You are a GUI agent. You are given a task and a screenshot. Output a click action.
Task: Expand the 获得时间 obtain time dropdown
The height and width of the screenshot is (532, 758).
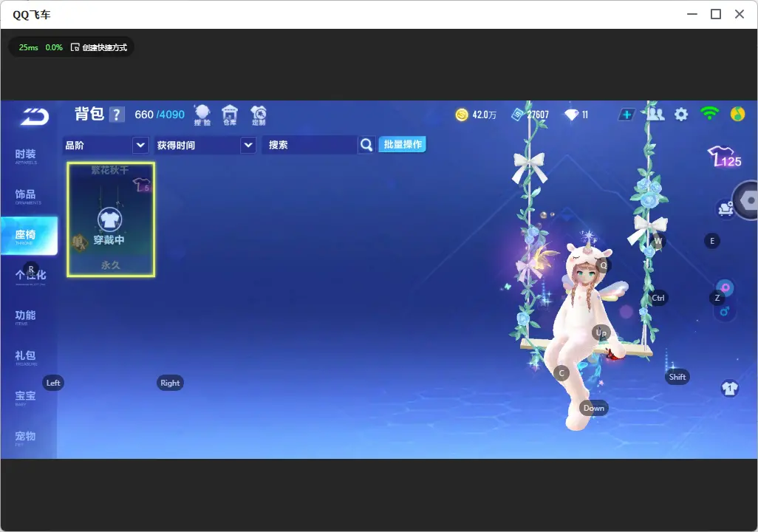click(x=205, y=145)
